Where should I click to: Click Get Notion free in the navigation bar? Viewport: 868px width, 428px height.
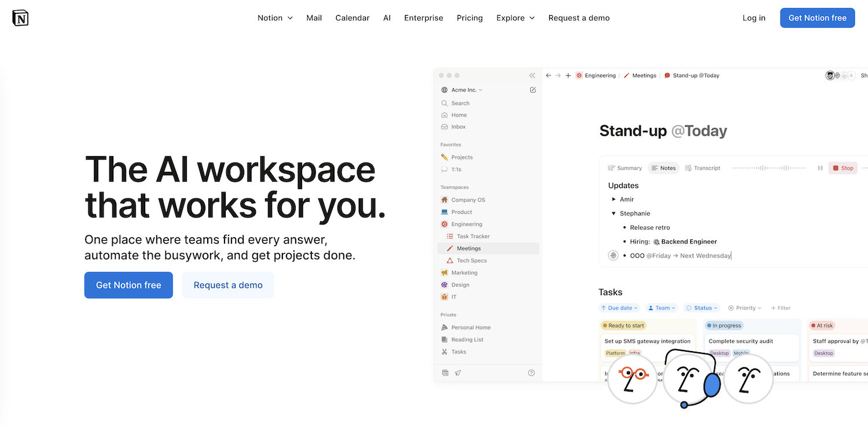pos(817,18)
